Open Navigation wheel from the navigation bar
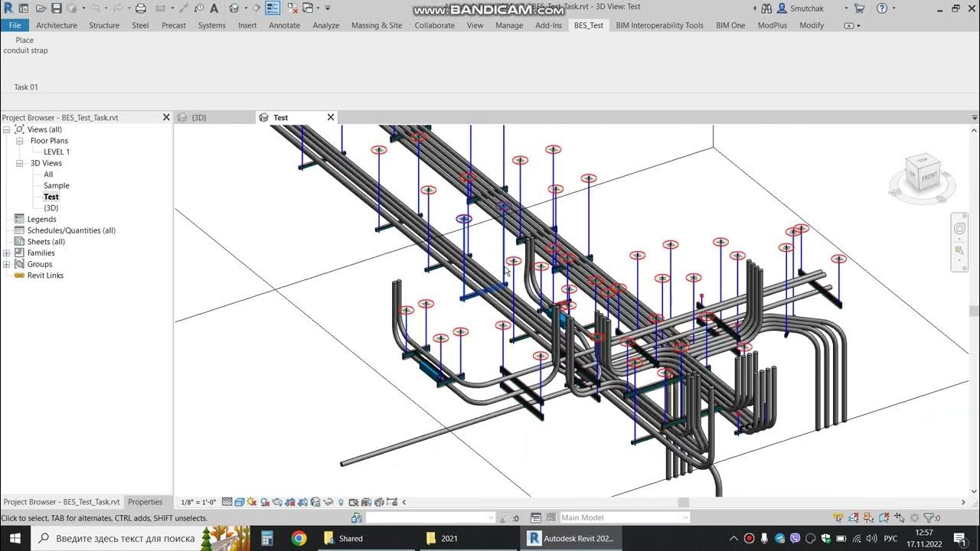980x551 pixels. (x=959, y=229)
